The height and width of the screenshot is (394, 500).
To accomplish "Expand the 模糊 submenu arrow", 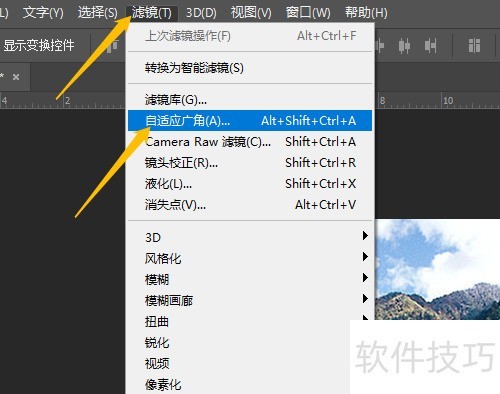I will pyautogui.click(x=365, y=278).
